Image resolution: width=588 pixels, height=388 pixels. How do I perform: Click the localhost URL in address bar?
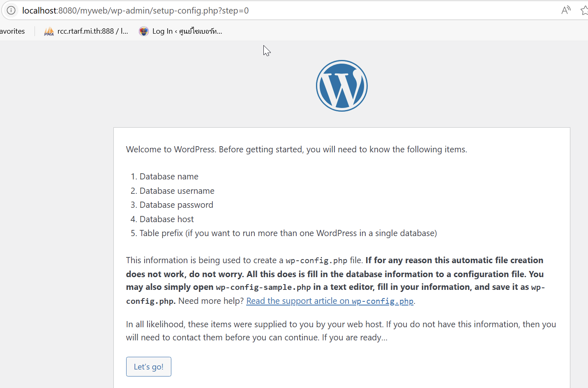[x=136, y=11]
